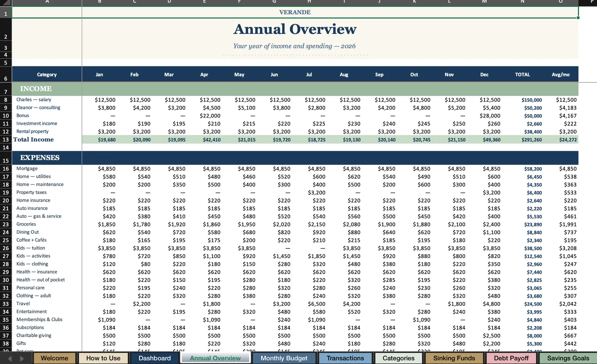This screenshot has height=364, width=597.
Task: Click the VERANDE title cell
Action: tap(295, 12)
